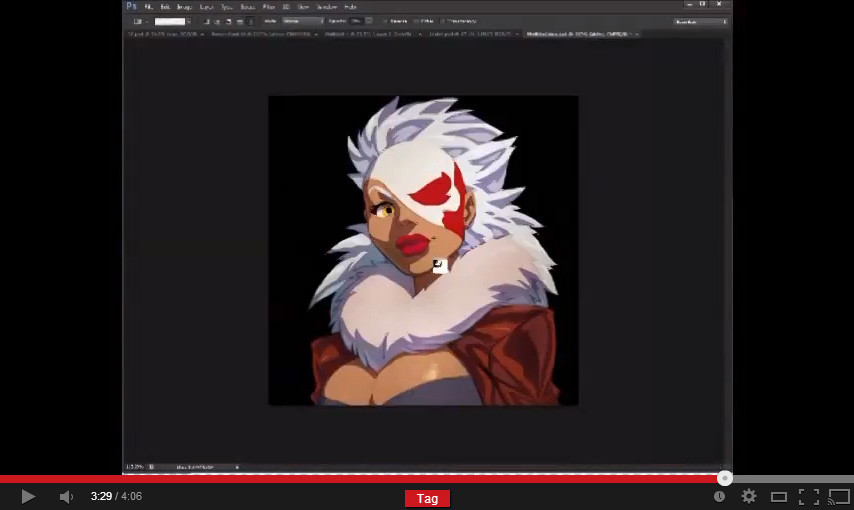
Task: Maximize the Photoshop window
Action: coord(703,4)
